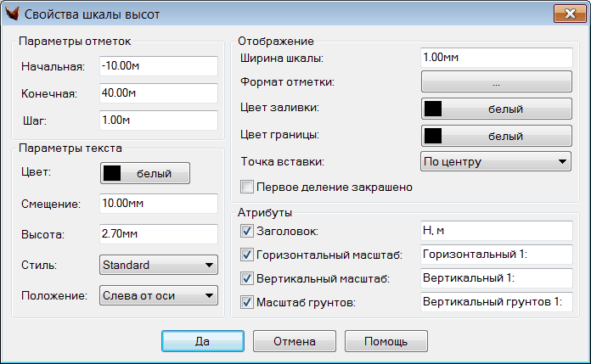Change the Цвет границы color swatch
Image resolution: width=591 pixels, height=364 pixels.
[x=496, y=135]
